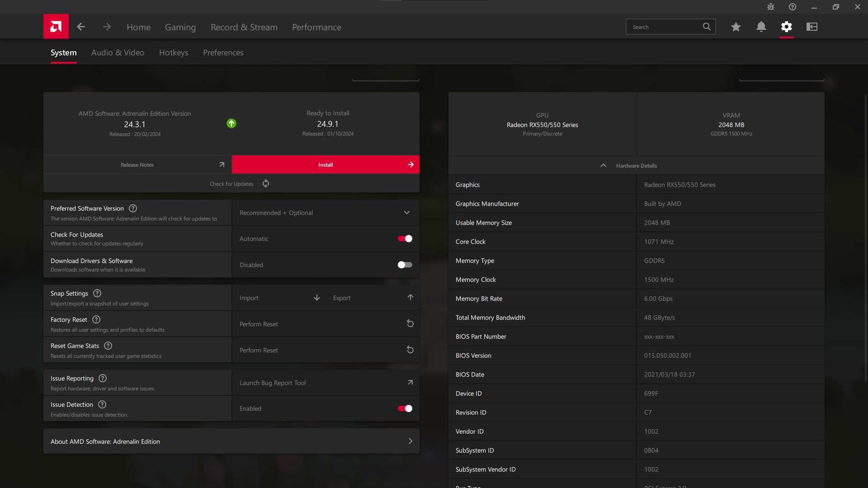Click Import snap settings
Image resolution: width=868 pixels, height=488 pixels.
click(x=249, y=298)
